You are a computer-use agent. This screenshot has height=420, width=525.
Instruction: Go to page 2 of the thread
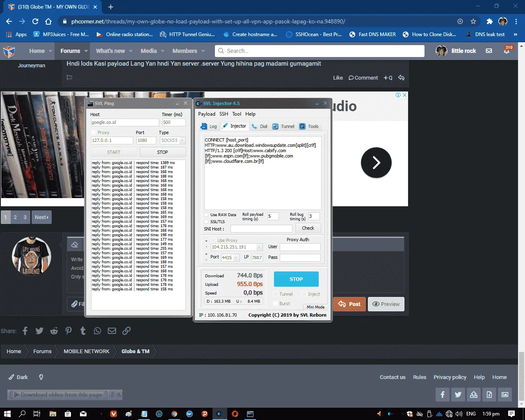15,217
